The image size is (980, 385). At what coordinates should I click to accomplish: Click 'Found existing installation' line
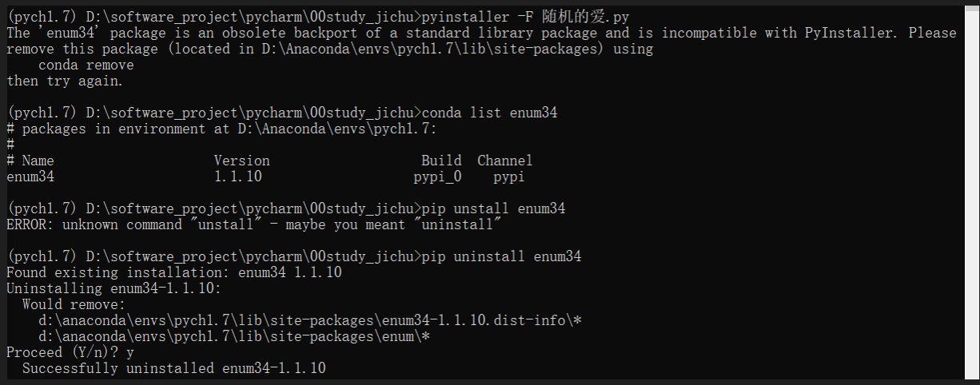[x=174, y=272]
